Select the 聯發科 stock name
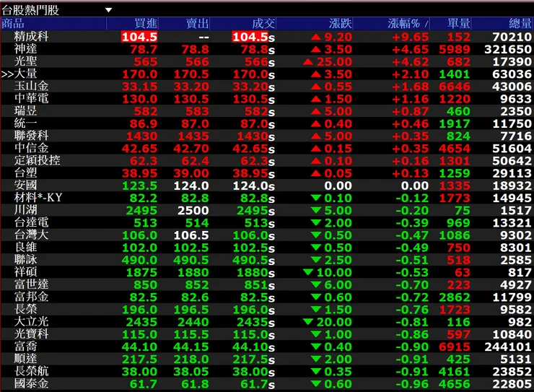534x392 pixels. point(31,136)
